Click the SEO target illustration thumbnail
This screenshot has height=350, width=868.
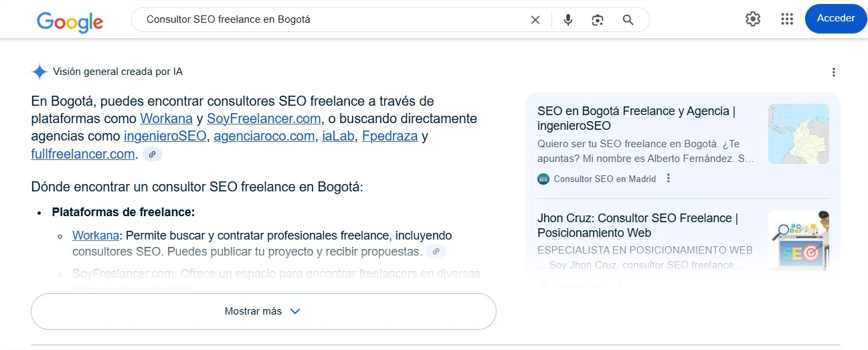(798, 240)
